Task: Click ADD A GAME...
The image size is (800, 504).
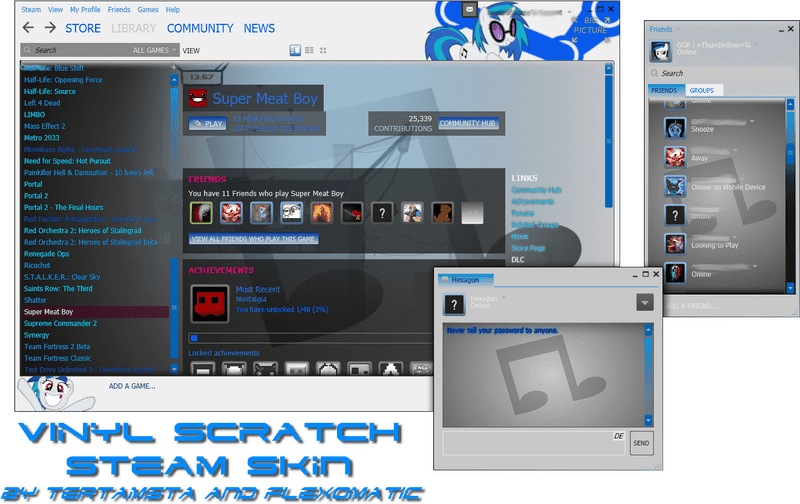Action: [132, 386]
